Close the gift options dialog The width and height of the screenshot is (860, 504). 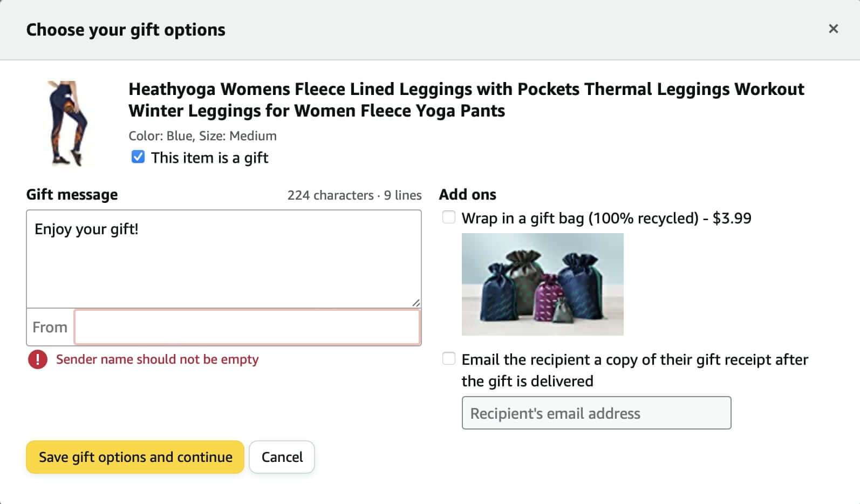point(833,29)
